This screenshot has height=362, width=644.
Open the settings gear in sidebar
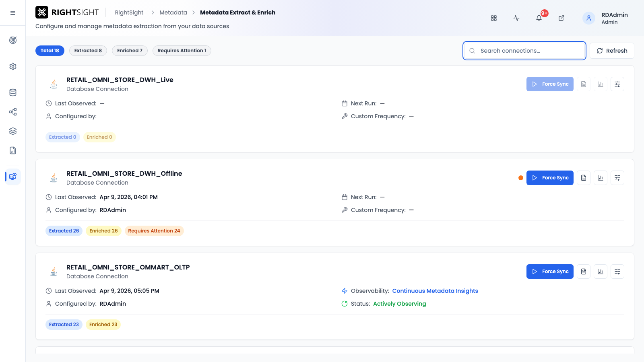pyautogui.click(x=13, y=66)
